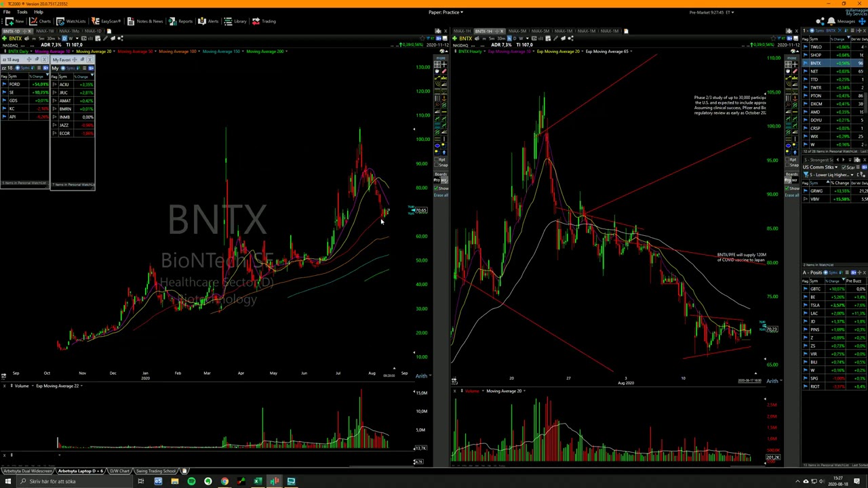868x488 pixels.
Task: Click the star favorite icon on right chart
Action: coord(773,39)
